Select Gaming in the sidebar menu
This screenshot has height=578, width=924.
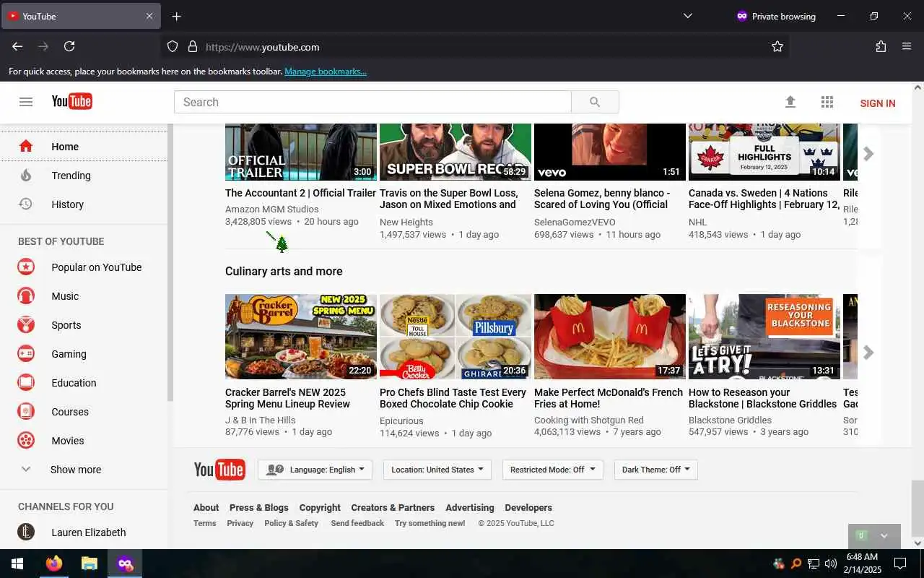(83, 353)
